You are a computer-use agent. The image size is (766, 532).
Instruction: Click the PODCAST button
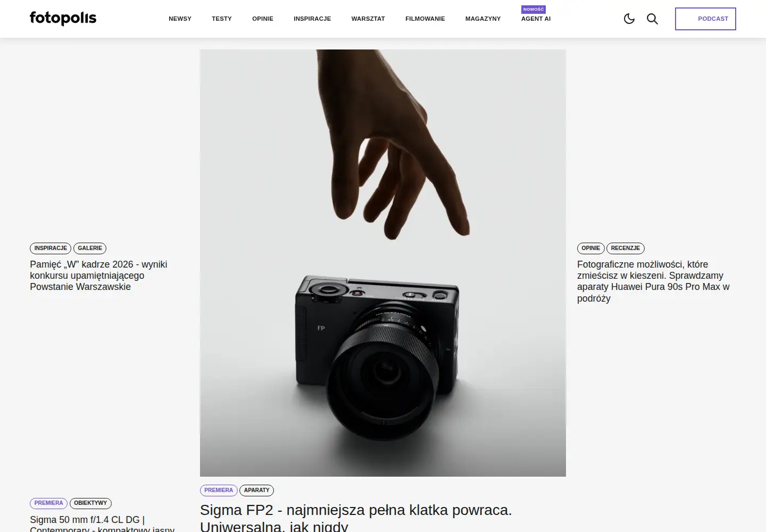pos(705,19)
